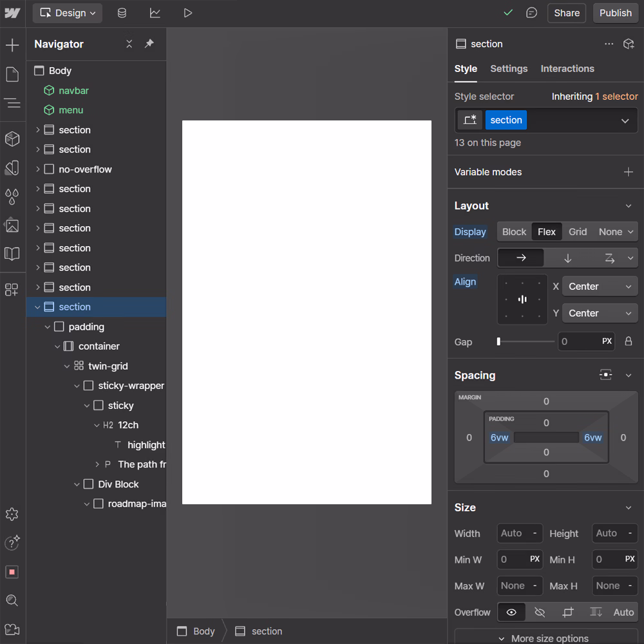The height and width of the screenshot is (644, 644).
Task: Click the Publish button
Action: [x=615, y=13]
